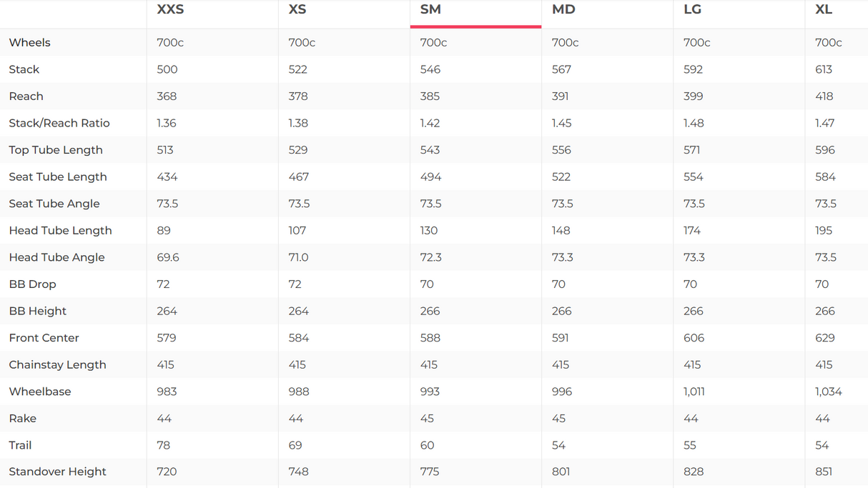Select the Seat Tube Angle row label

click(54, 204)
